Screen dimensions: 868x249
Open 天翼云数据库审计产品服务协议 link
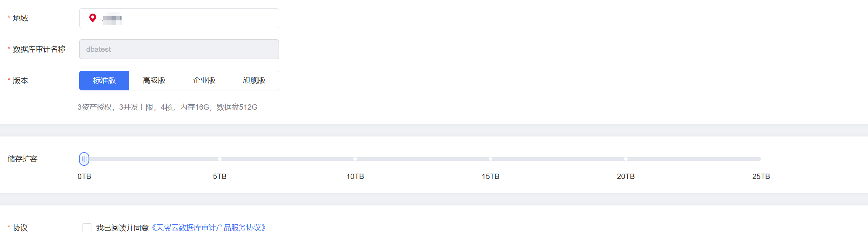tap(209, 228)
